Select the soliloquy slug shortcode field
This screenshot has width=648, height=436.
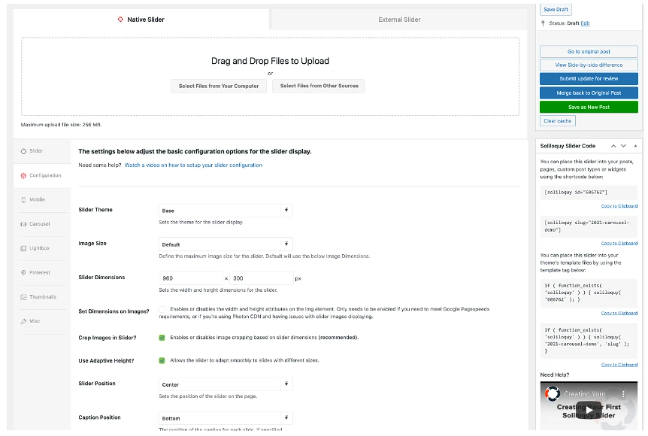(588, 226)
